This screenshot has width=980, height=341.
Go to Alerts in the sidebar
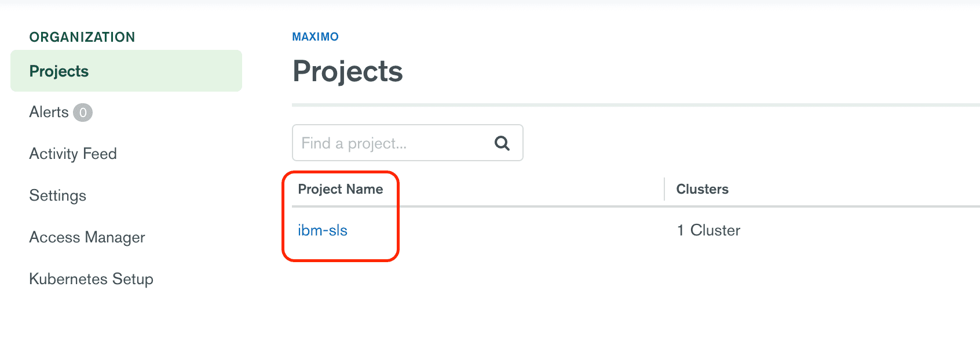[49, 112]
